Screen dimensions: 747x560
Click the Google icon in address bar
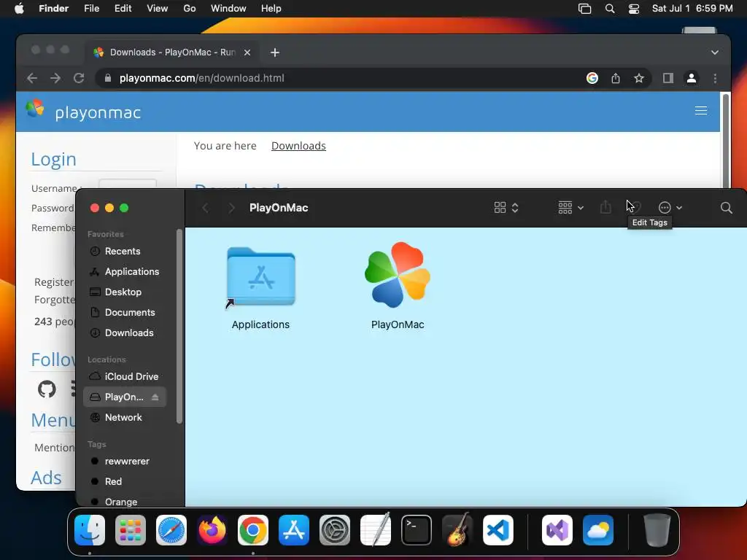click(592, 78)
